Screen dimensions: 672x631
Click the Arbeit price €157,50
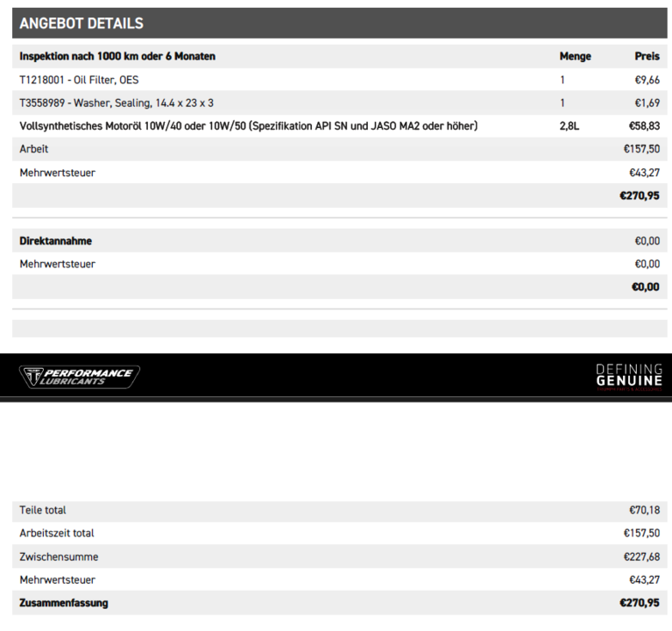click(x=641, y=149)
